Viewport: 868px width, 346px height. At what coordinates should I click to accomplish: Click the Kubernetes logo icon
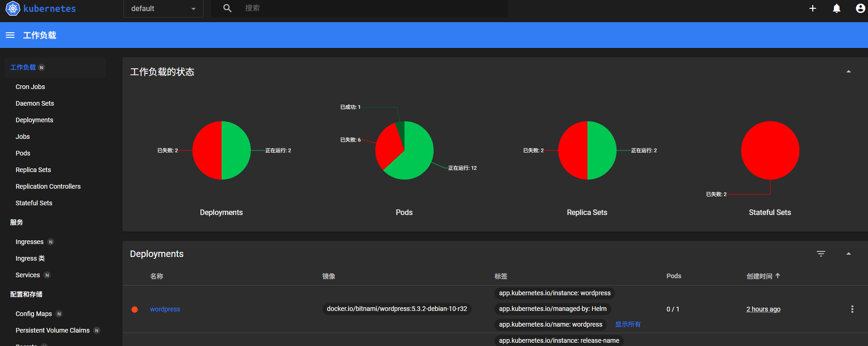pyautogui.click(x=12, y=8)
